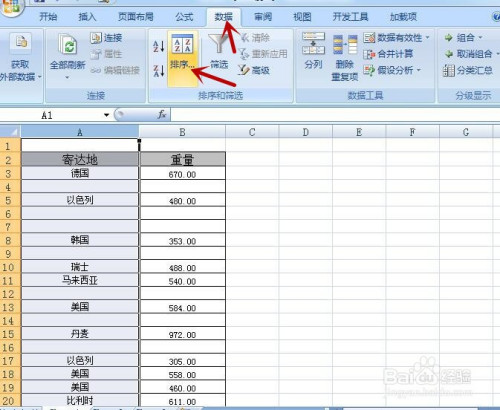Click the cell containing 比利时
The width and height of the screenshot is (500, 410).
coord(80,400)
